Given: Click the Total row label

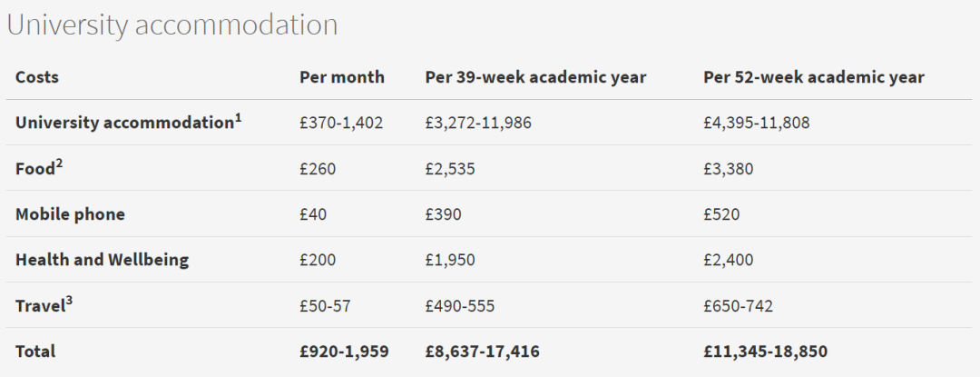Looking at the screenshot, I should click(x=35, y=352).
